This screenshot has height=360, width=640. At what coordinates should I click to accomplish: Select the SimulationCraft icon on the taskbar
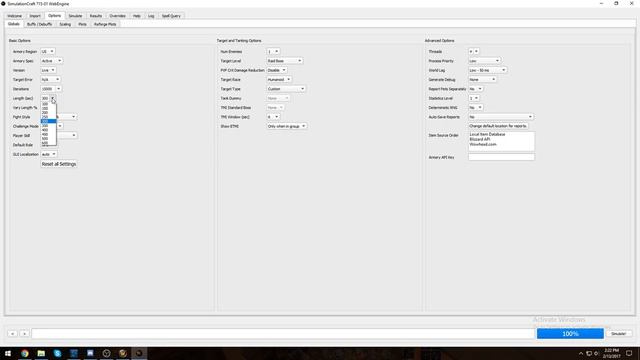tap(139, 353)
